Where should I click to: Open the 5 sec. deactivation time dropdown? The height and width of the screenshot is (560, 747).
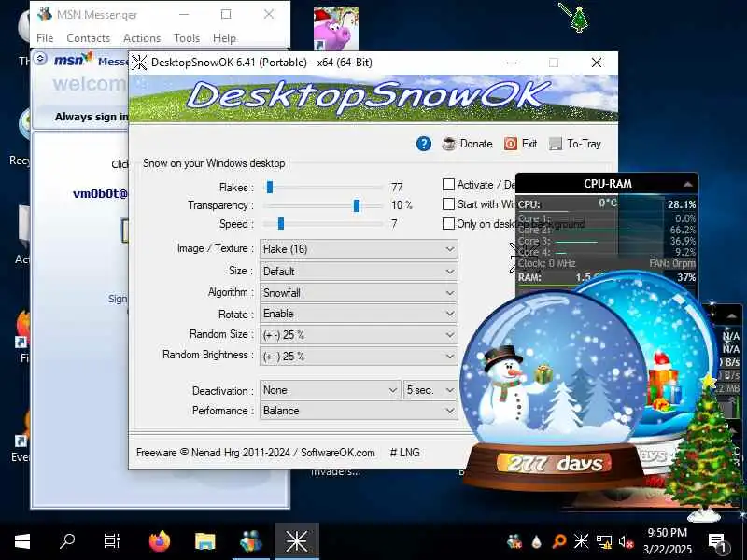430,390
